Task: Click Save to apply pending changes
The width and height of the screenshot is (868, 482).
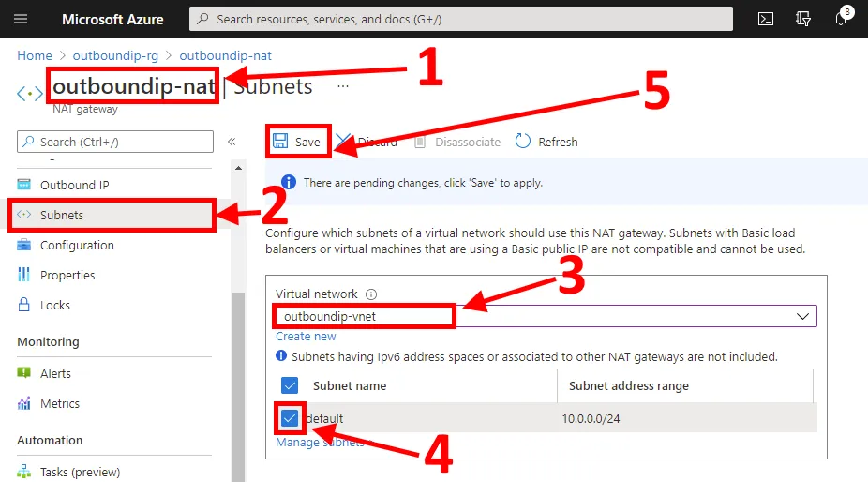Action: coord(298,142)
